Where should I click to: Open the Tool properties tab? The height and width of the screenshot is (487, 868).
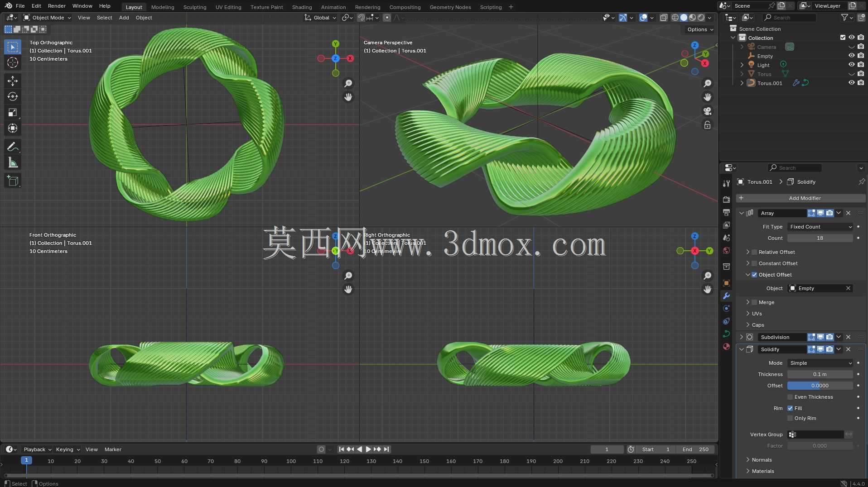[726, 183]
